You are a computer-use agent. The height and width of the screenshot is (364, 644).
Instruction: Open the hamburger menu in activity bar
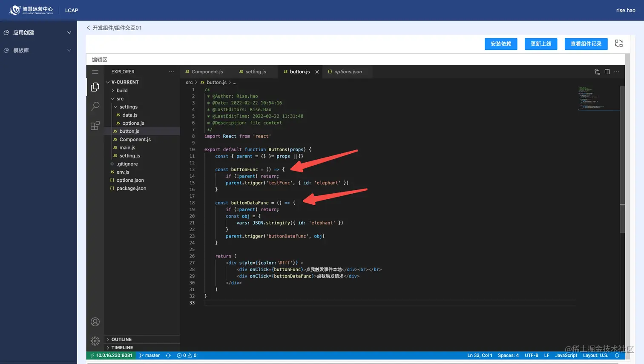pos(95,72)
